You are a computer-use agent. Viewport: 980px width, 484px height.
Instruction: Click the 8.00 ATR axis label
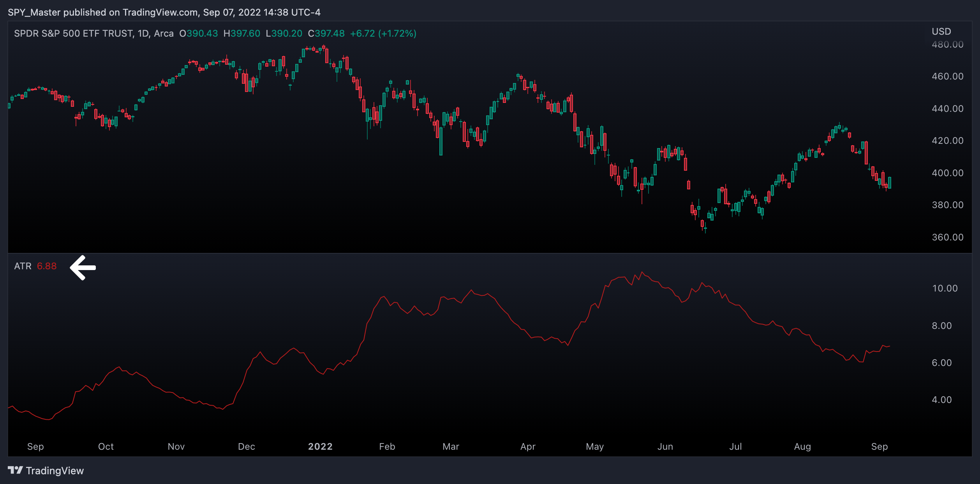(x=942, y=326)
